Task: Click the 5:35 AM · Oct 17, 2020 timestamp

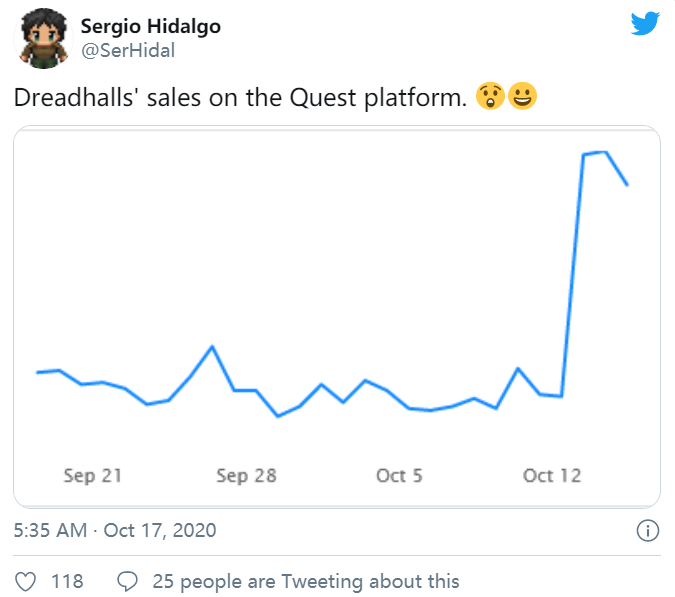Action: pyautogui.click(x=115, y=530)
